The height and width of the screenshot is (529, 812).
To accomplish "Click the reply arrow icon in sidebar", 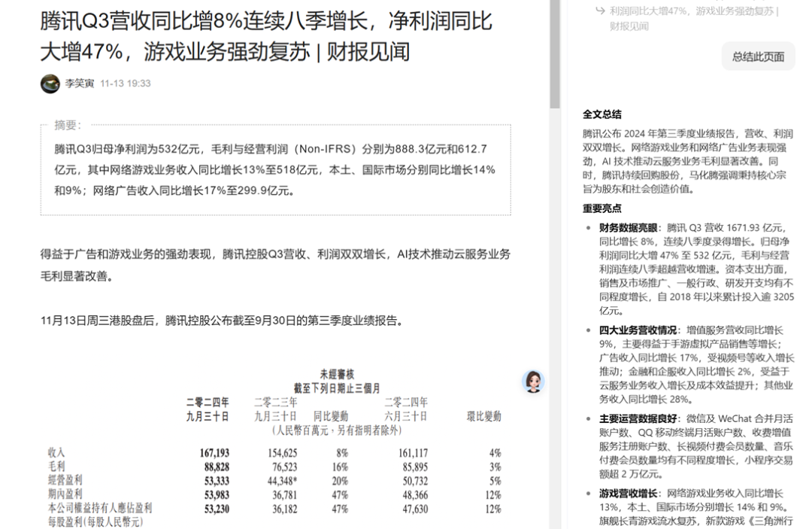I will 600,11.
